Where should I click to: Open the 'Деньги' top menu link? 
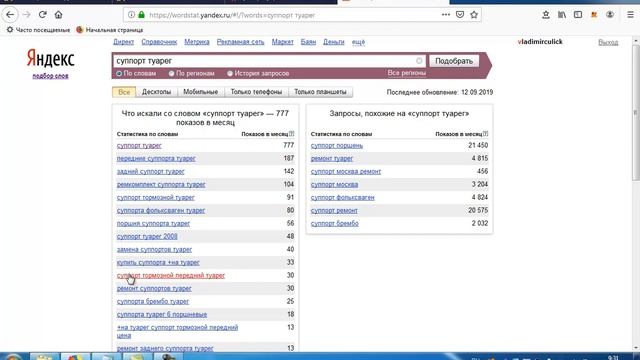pos(333,42)
